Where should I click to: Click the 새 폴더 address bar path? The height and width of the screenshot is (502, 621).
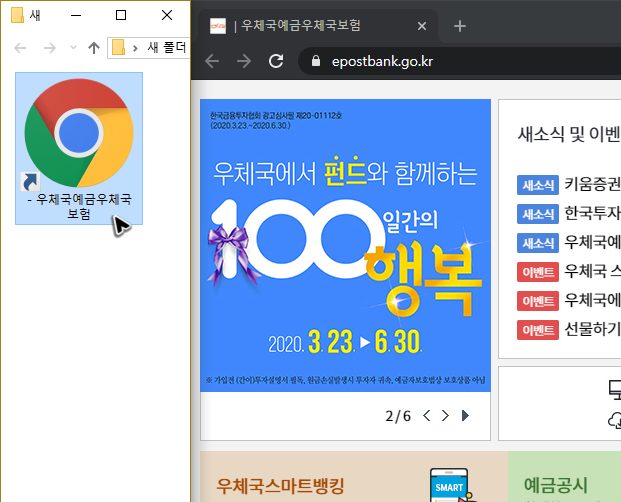(x=166, y=48)
